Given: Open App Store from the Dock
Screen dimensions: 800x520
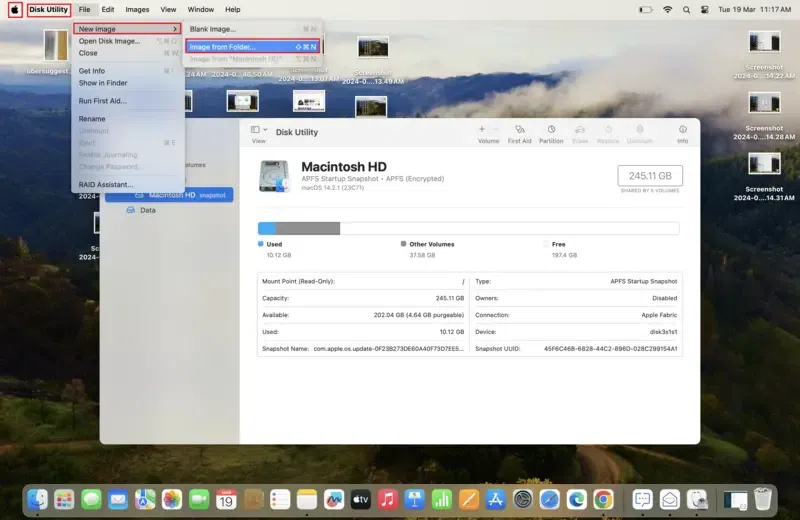Looking at the screenshot, I should tap(495, 500).
